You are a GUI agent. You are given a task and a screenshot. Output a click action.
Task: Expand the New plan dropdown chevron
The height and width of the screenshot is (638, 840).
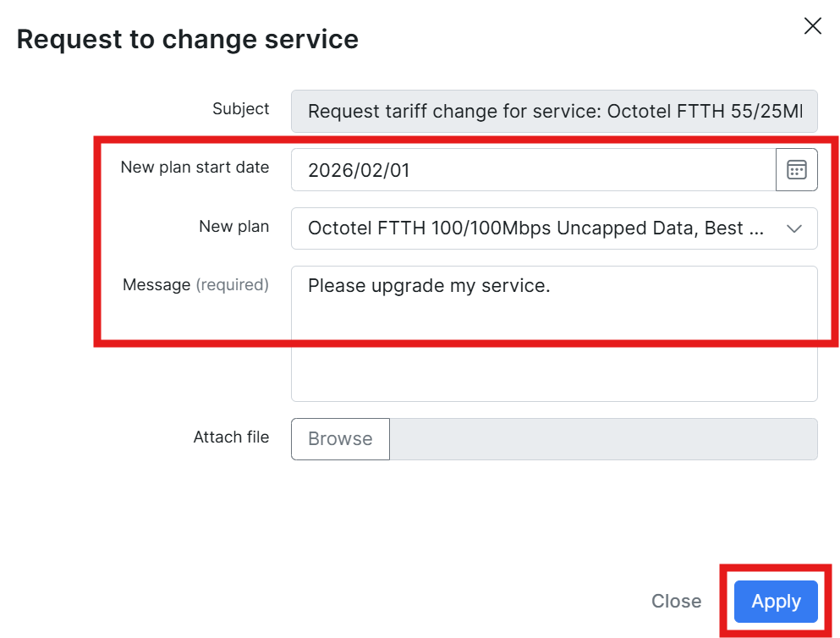click(794, 228)
